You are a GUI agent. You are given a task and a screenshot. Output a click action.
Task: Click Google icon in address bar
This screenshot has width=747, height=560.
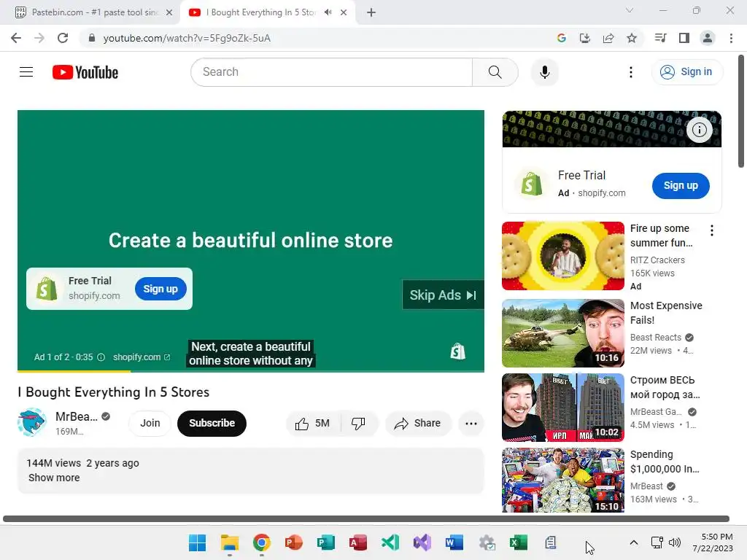pyautogui.click(x=561, y=38)
